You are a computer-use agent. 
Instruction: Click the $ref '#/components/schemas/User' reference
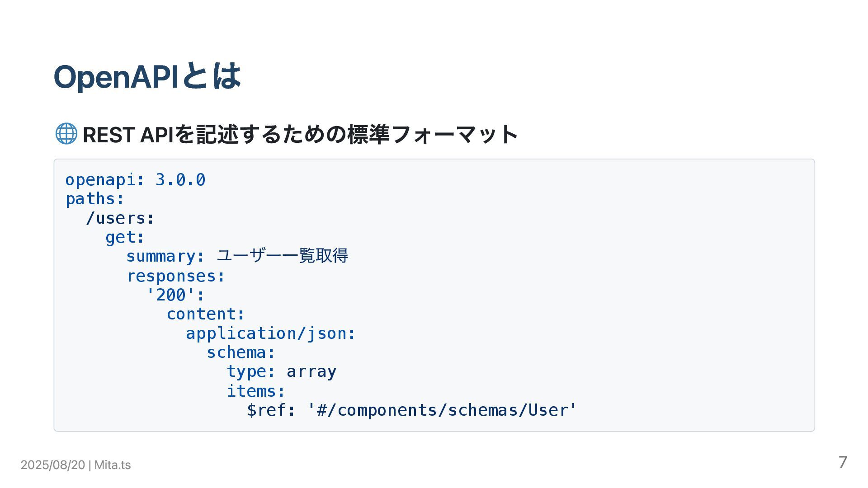[x=412, y=410]
